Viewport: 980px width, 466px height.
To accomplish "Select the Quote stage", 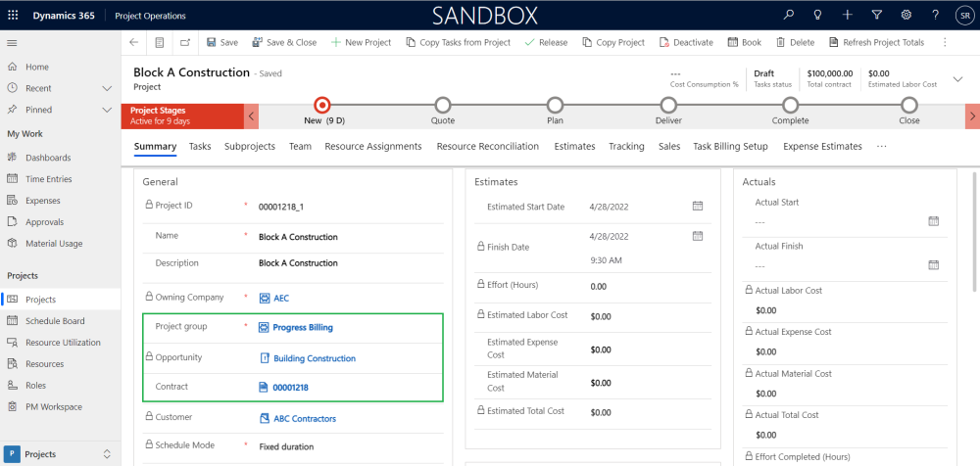I will click(443, 105).
